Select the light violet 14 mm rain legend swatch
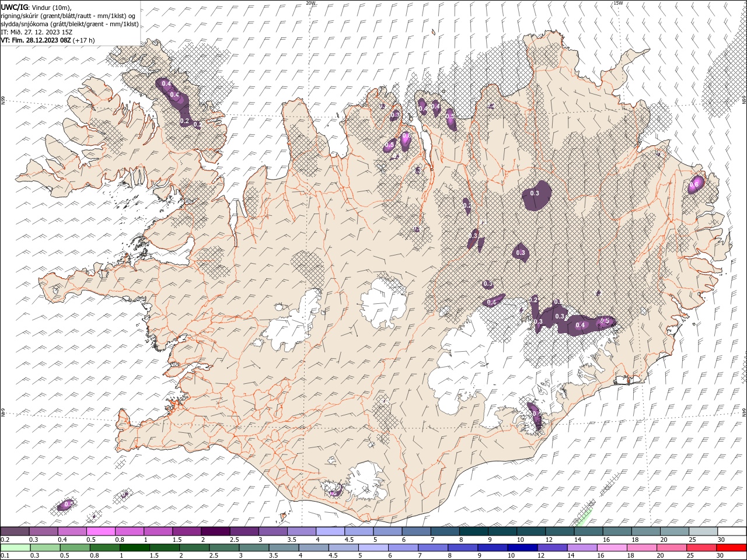This screenshot has height=560, width=747. tap(581, 548)
